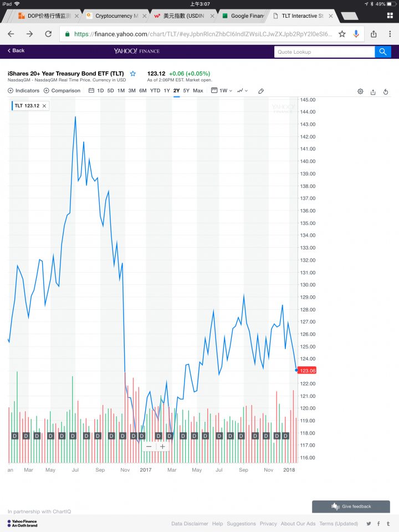Go back with browser back arrow
This screenshot has width=399, height=532.
(x=11, y=34)
